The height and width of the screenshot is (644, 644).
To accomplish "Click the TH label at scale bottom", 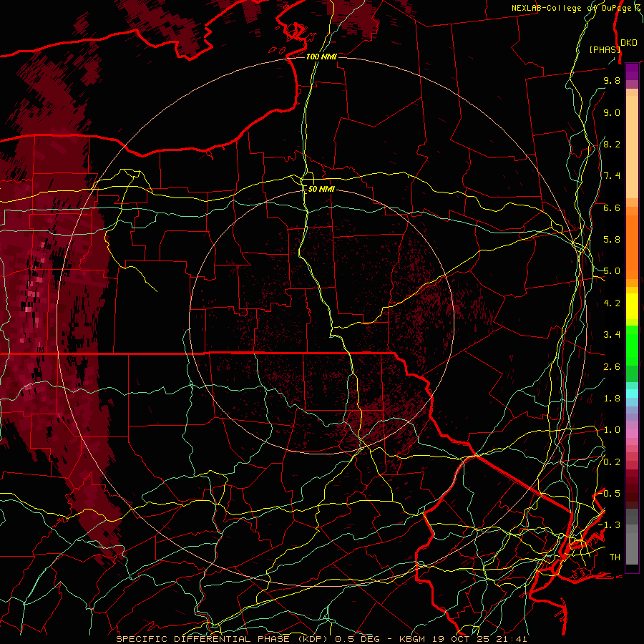I will tap(615, 557).
